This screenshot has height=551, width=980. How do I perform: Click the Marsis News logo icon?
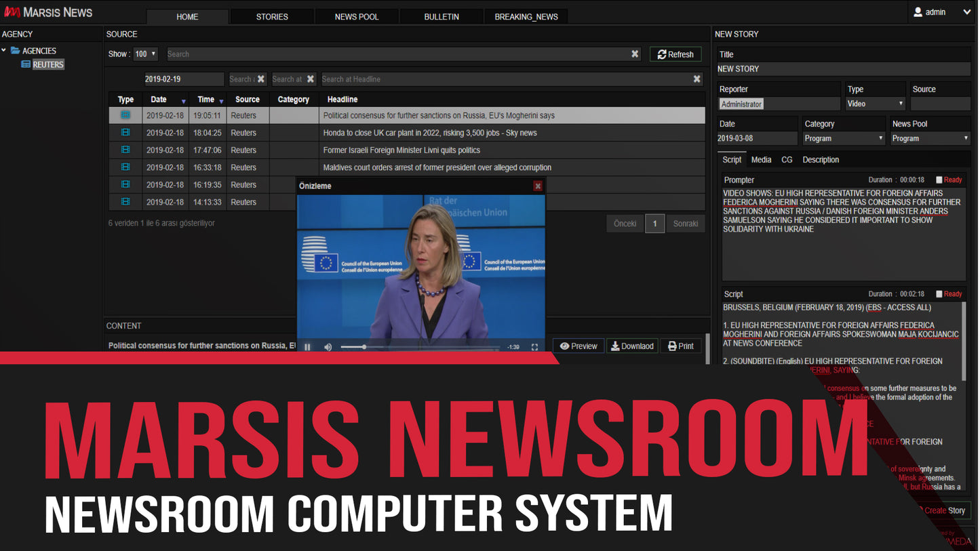coord(12,11)
